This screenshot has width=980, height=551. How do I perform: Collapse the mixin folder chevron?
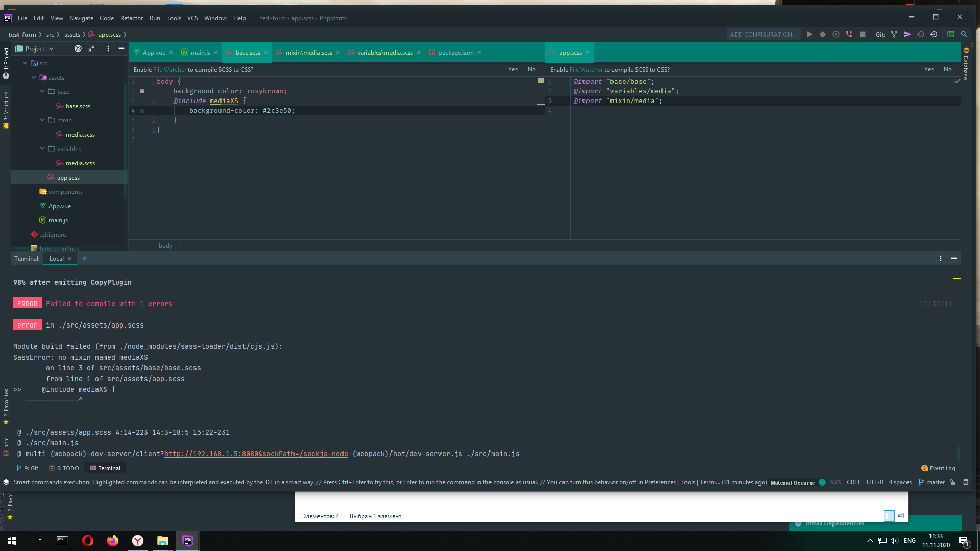(42, 120)
